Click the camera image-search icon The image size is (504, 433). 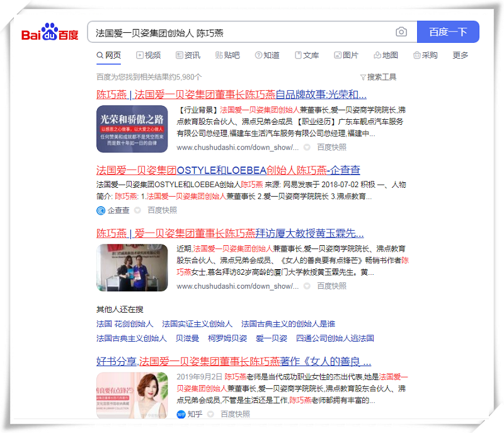(401, 32)
